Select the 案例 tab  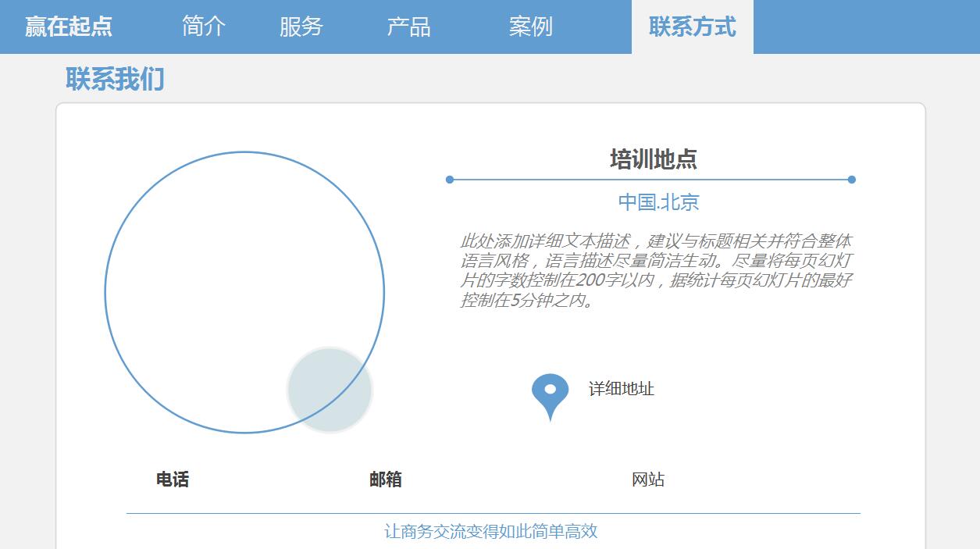[530, 27]
